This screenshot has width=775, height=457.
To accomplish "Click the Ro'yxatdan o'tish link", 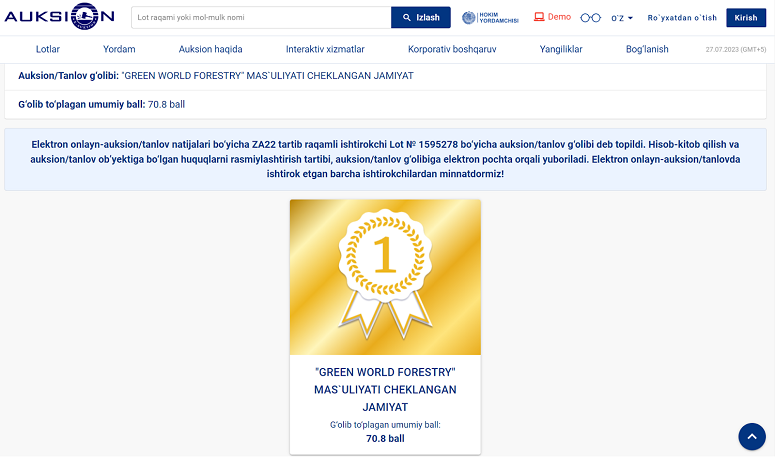I will (x=682, y=18).
